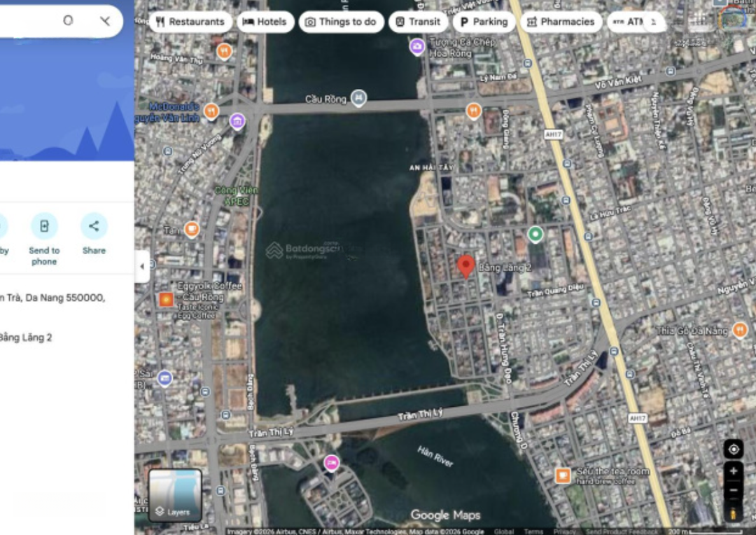Open Street View with the Pegman icon
756x535 pixels.
733,514
